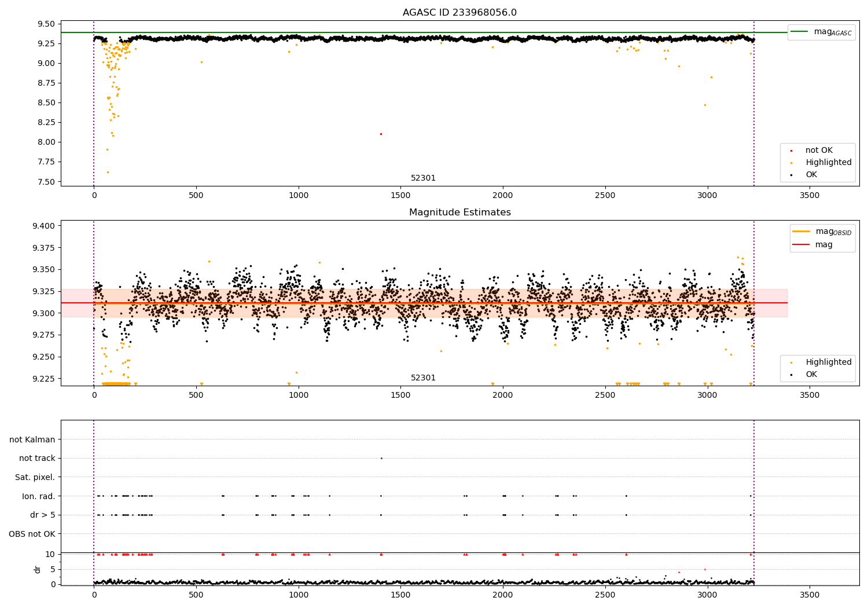Click x-axis tick 500 under the top plot
Image resolution: width=868 pixels, height=608 pixels.
[196, 196]
